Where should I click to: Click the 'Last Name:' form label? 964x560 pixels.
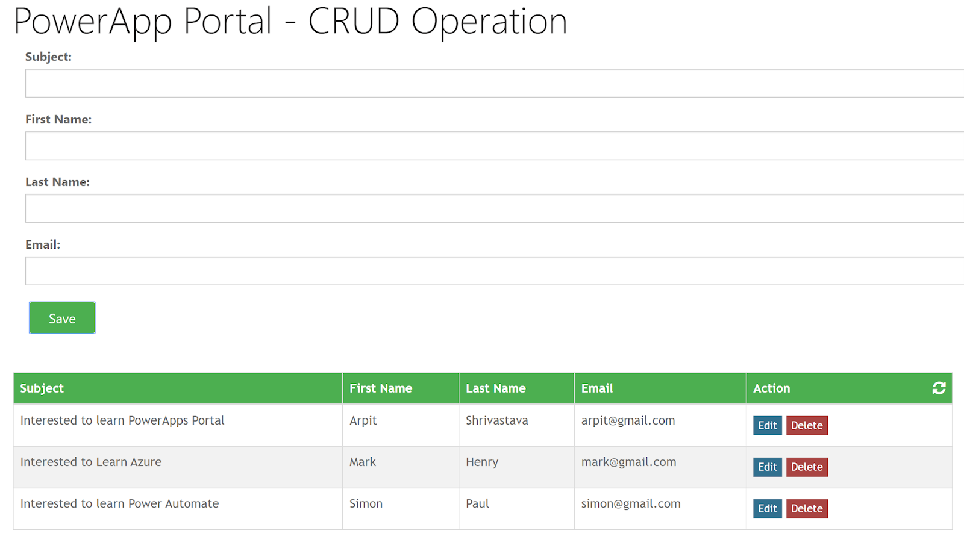point(57,182)
